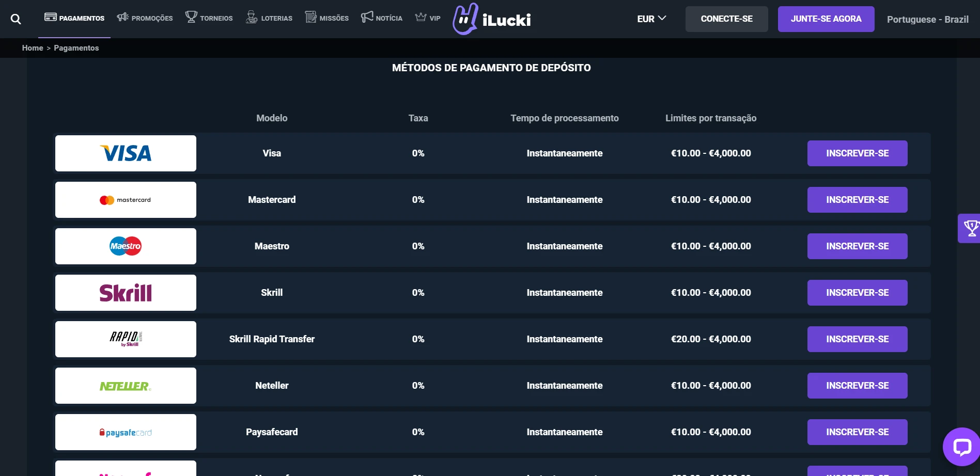The height and width of the screenshot is (476, 980).
Task: Click the Neteller logo
Action: pyautogui.click(x=126, y=386)
